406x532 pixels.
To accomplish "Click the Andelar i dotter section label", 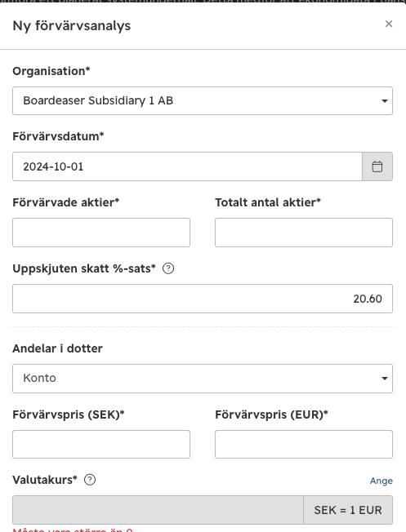I will 57,348.
